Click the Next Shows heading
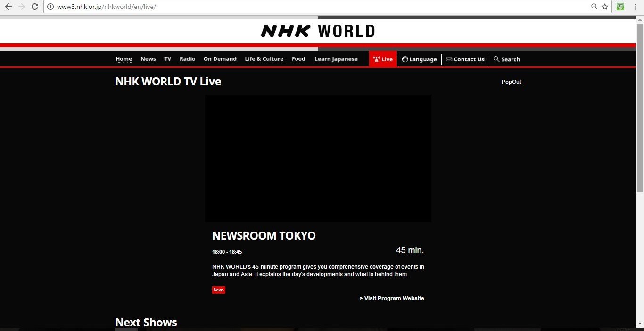Screen dimensions: 644x331 pos(146,323)
